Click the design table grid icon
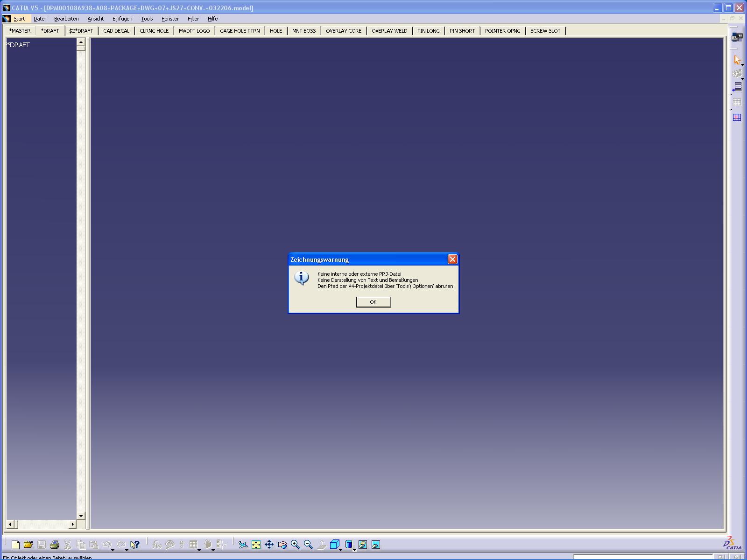Screen dimensions: 747x560 [x=193, y=545]
